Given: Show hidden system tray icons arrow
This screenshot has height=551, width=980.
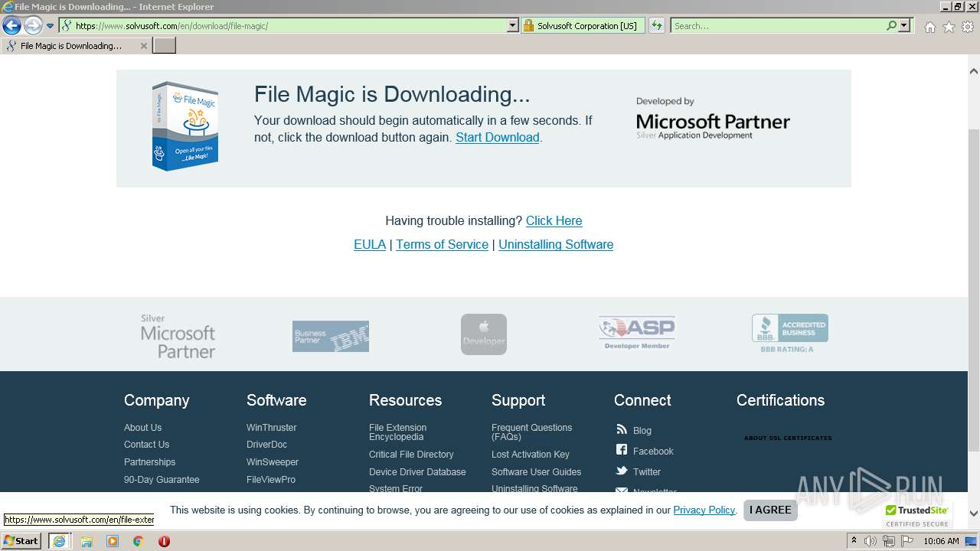Looking at the screenshot, I should (x=854, y=541).
